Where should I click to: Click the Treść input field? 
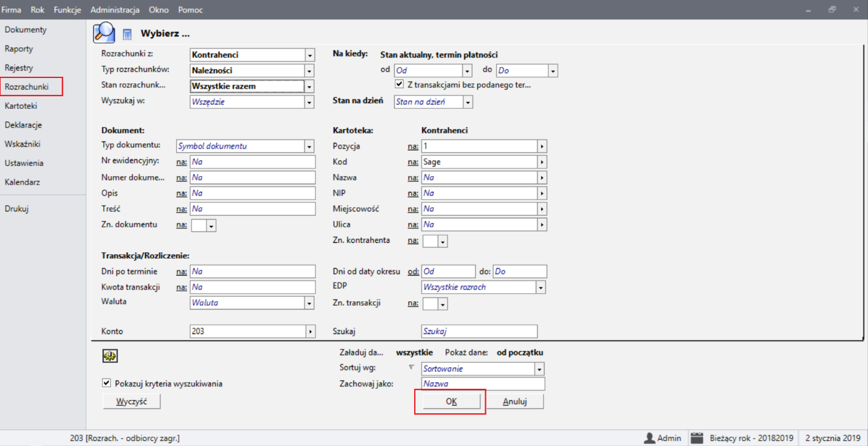tap(252, 209)
